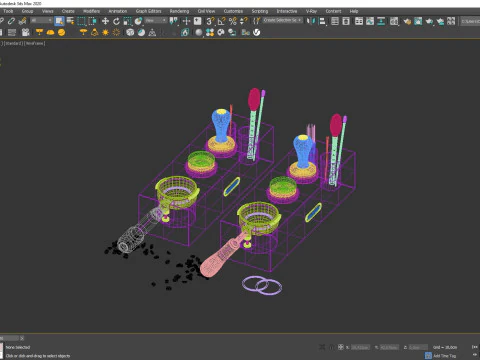Screen dimensions: 480x360
Task: Open the Help menu
Action: pyautogui.click(x=354, y=11)
